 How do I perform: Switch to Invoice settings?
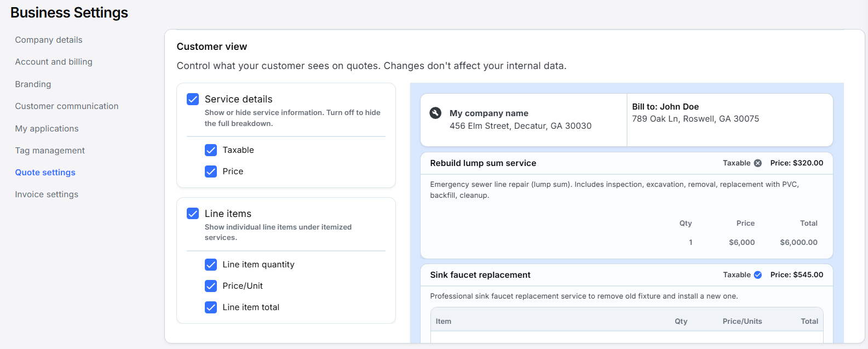[47, 194]
